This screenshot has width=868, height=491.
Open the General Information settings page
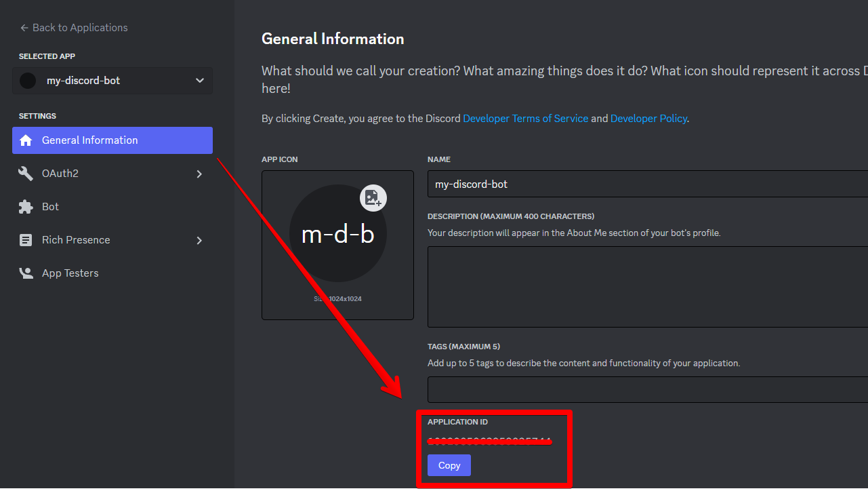(89, 140)
